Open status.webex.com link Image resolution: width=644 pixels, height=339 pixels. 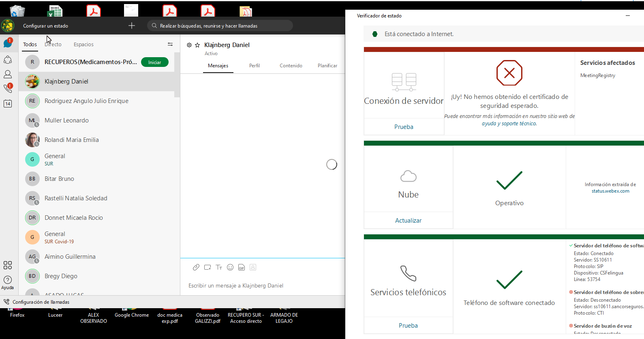coord(610,191)
